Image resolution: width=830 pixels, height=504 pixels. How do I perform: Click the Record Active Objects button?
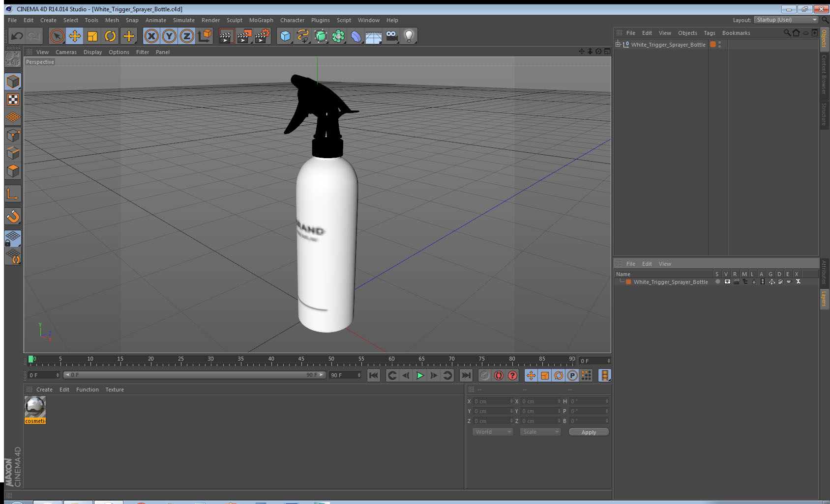pos(485,376)
